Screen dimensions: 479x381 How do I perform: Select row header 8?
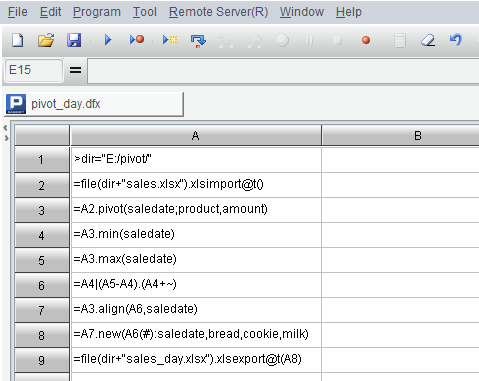pos(42,335)
